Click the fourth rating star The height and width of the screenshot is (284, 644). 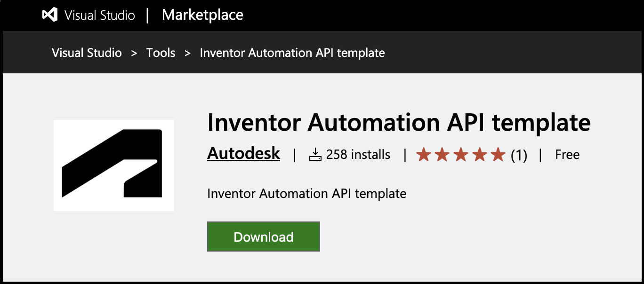[x=479, y=155]
